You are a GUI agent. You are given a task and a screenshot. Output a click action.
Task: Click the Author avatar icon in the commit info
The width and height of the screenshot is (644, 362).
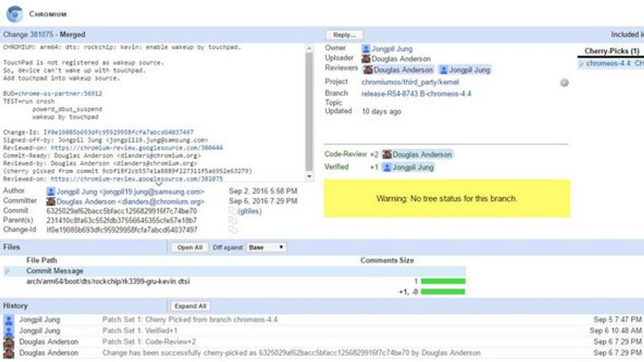[51, 191]
